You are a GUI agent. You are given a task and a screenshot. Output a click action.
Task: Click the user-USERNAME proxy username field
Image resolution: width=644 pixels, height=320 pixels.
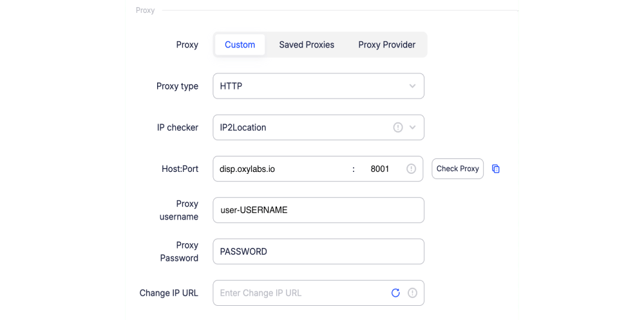pos(318,210)
